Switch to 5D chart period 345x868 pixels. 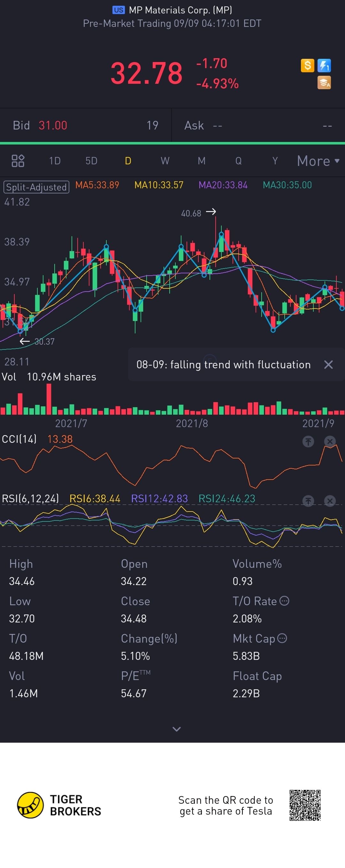[x=91, y=161]
